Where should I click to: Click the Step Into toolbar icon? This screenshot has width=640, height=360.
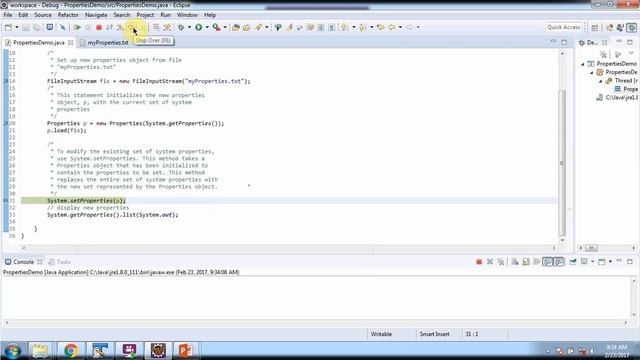120,27
